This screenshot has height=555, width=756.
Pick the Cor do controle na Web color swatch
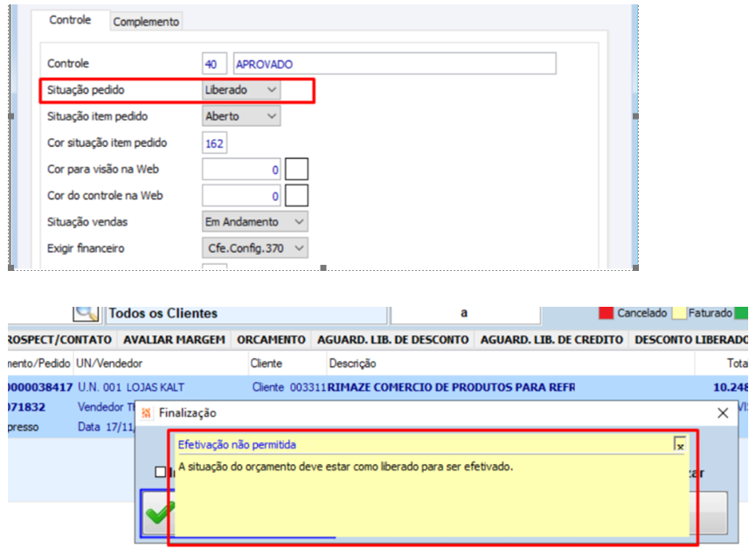[296, 196]
